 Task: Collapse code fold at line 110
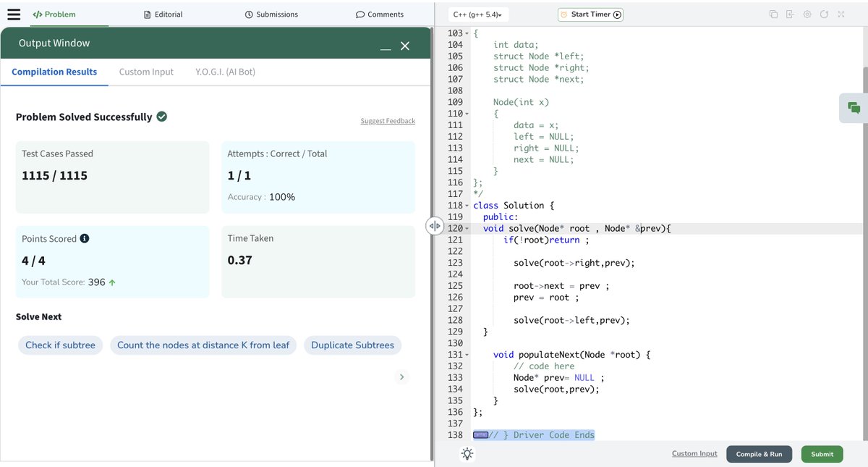(467, 114)
